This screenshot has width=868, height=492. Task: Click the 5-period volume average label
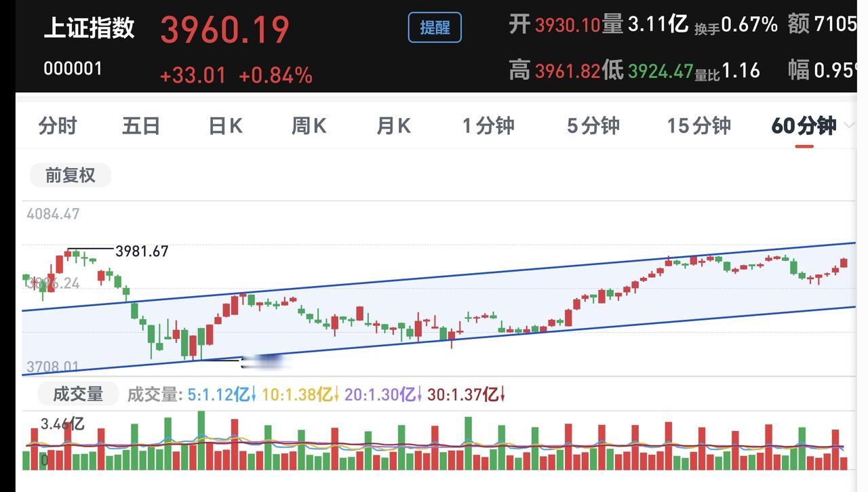pyautogui.click(x=222, y=394)
